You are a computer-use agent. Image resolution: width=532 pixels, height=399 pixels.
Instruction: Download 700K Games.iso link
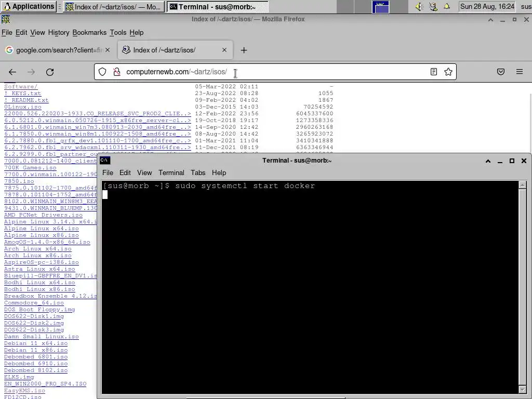30,168
